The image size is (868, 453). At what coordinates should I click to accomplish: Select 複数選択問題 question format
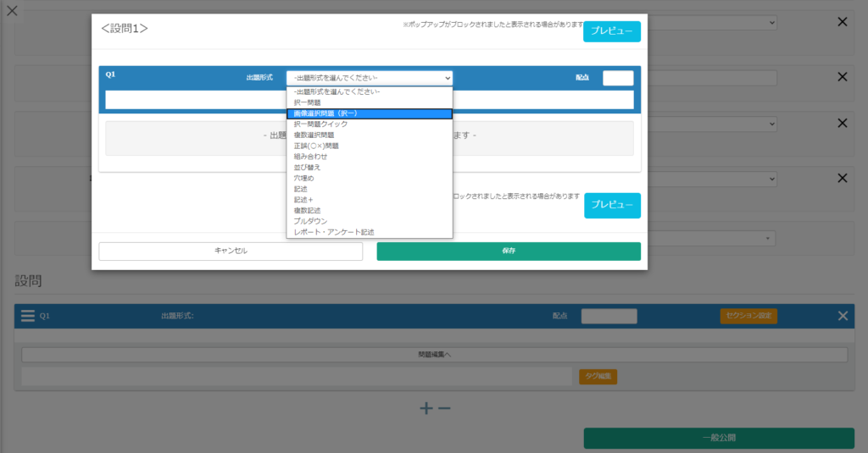[370, 135]
